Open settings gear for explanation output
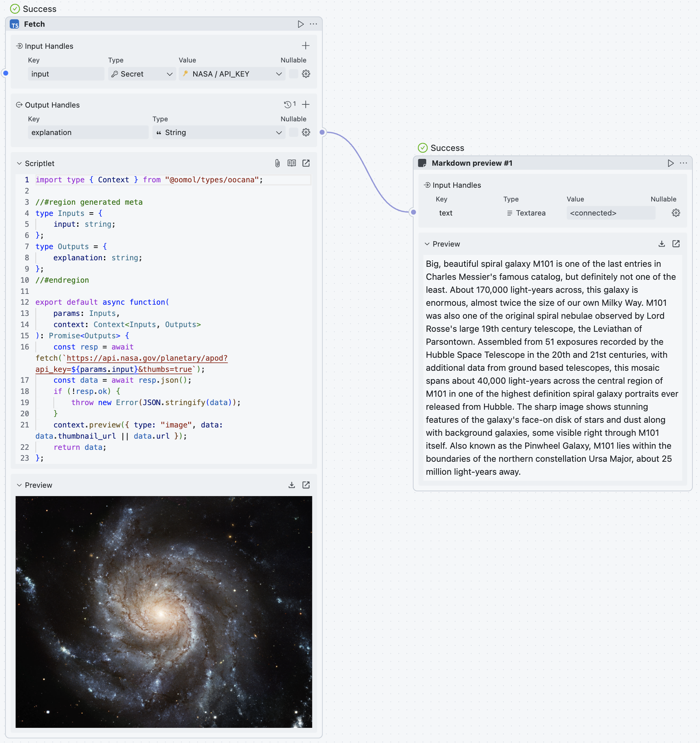The width and height of the screenshot is (700, 743). point(306,132)
